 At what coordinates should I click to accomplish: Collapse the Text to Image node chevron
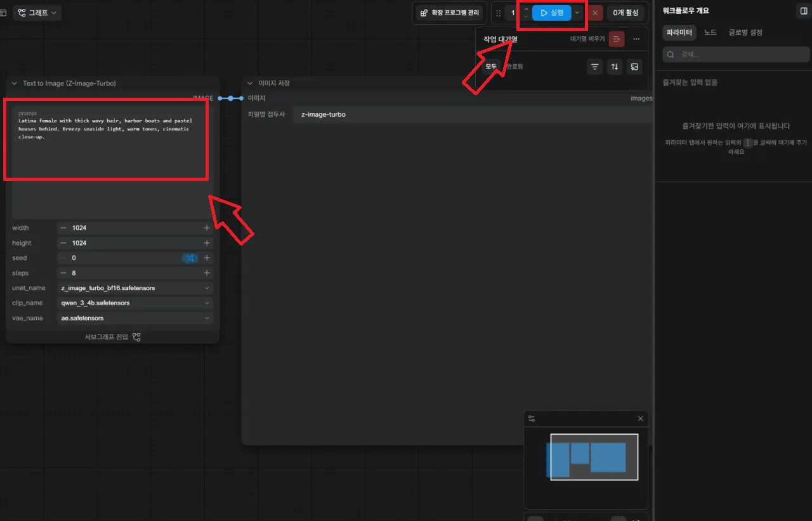[15, 83]
